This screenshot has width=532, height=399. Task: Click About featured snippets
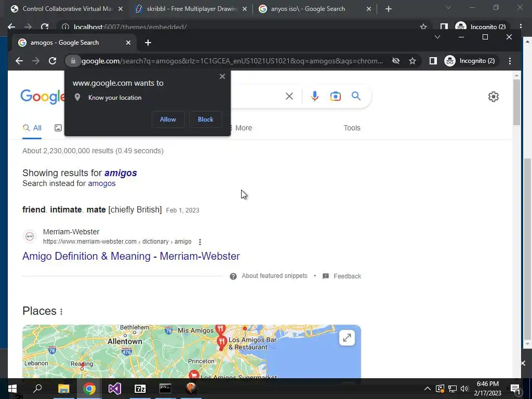274,276
